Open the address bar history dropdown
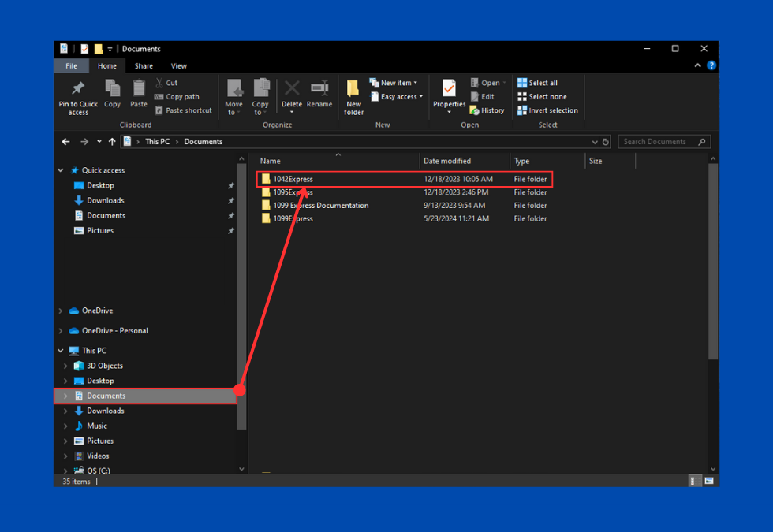Image resolution: width=773 pixels, height=532 pixels. click(x=595, y=142)
